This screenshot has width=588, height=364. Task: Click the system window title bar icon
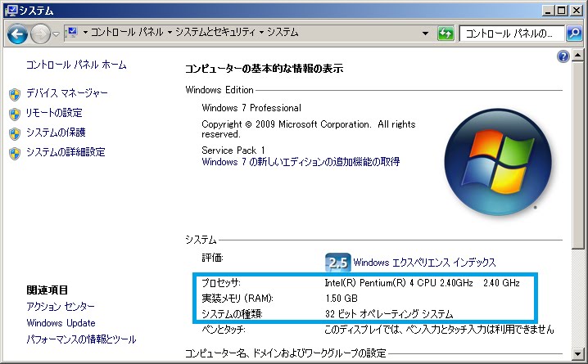[x=11, y=10]
